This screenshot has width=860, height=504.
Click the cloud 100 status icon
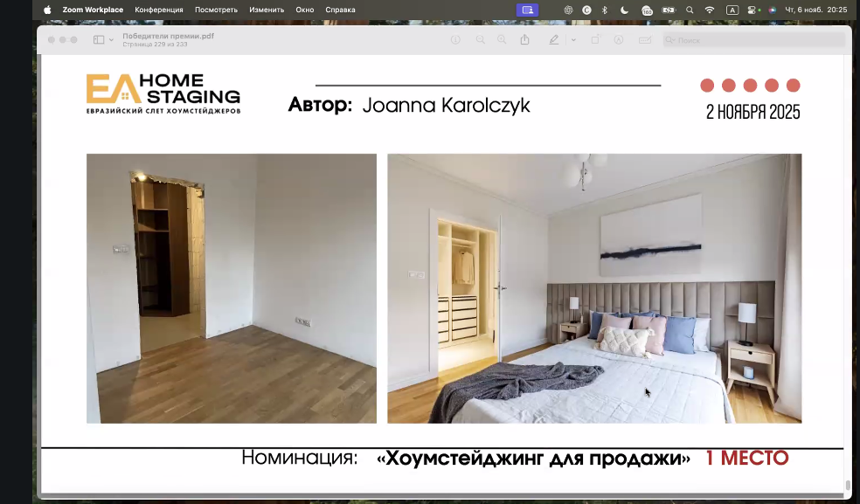(x=648, y=10)
